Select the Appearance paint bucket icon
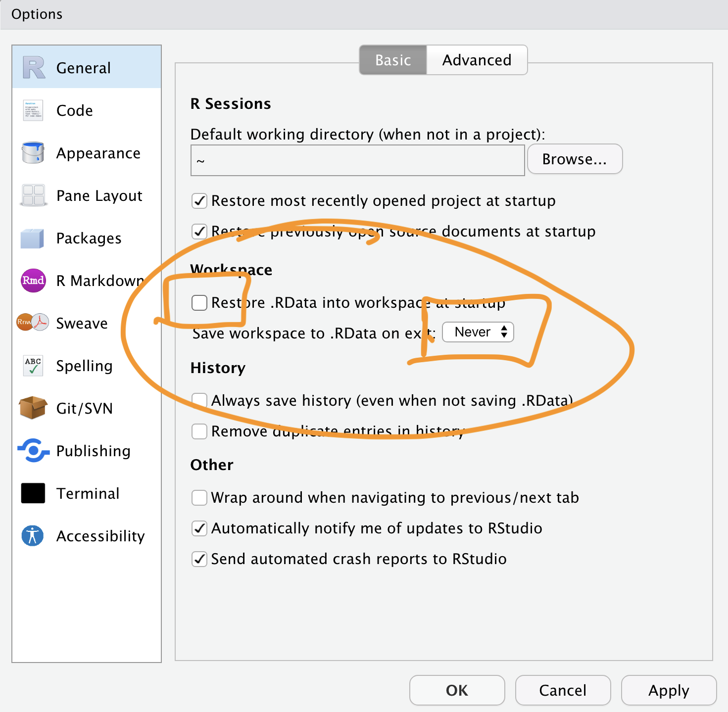Viewport: 728px width, 712px height. point(33,153)
